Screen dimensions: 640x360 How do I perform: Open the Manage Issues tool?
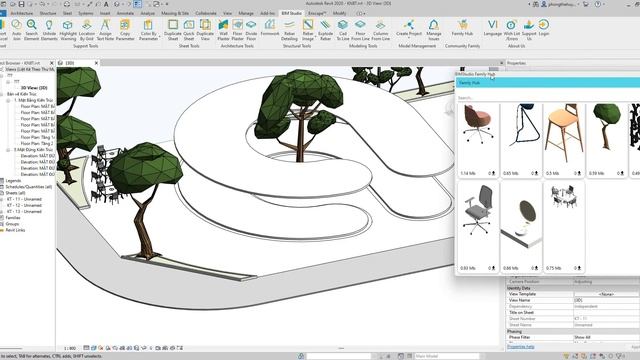tap(433, 30)
